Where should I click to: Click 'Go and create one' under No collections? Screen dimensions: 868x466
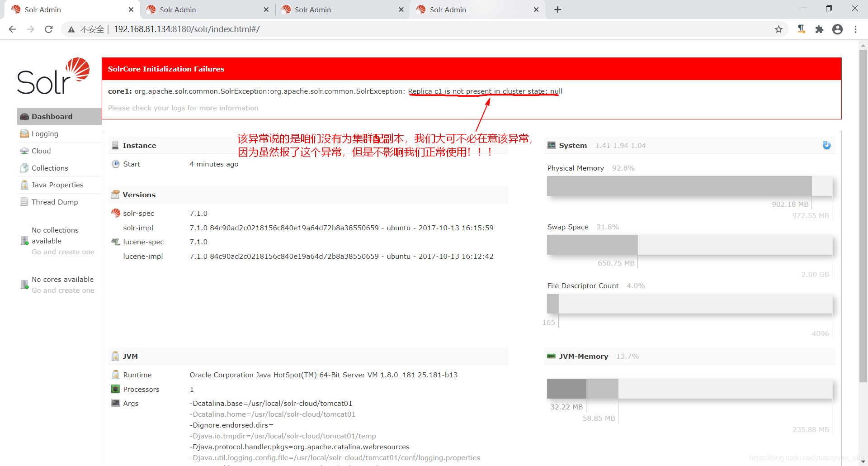click(x=63, y=252)
